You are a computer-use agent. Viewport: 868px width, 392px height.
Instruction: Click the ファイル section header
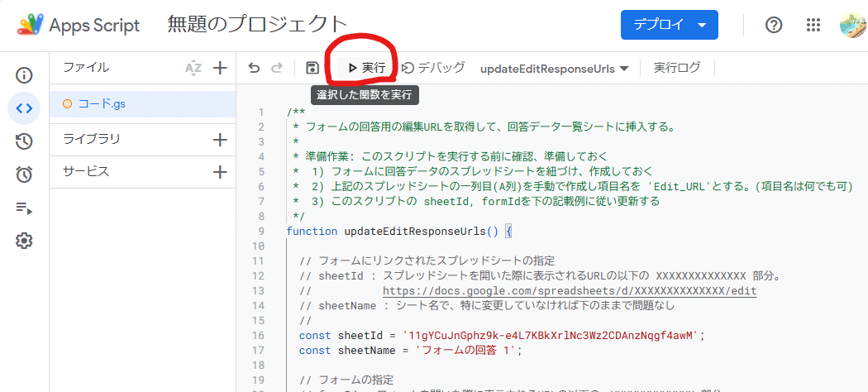86,68
